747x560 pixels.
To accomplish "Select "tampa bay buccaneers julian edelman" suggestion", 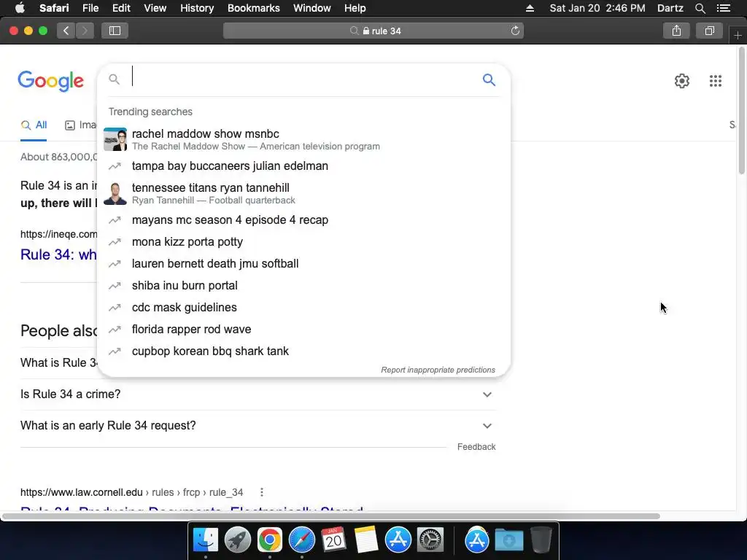I will (303, 166).
